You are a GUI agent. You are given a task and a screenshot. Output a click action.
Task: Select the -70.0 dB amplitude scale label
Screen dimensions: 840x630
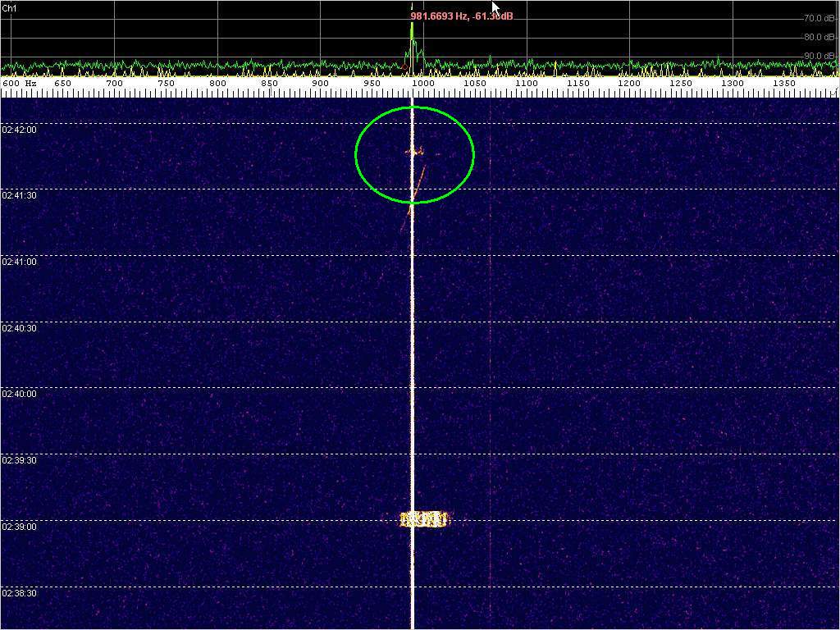coord(818,18)
